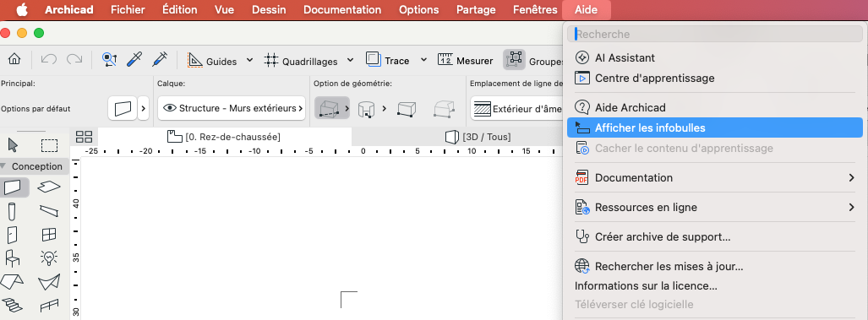Viewport: 868px width, 320px height.
Task: Select the polygonal wall geometry option
Action: click(444, 109)
